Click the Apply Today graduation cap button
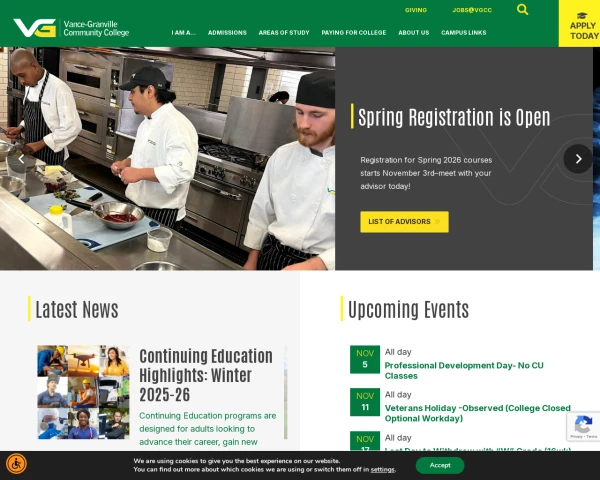Screen dimensions: 600x480 click(579, 24)
